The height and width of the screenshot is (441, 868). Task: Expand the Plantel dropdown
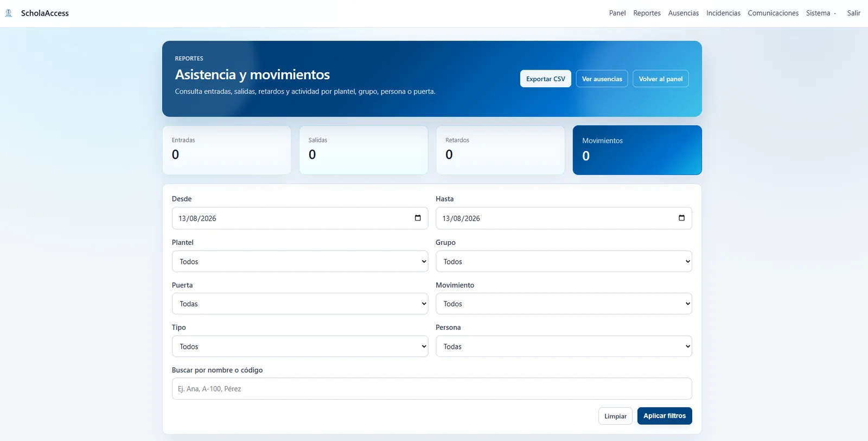tap(300, 261)
